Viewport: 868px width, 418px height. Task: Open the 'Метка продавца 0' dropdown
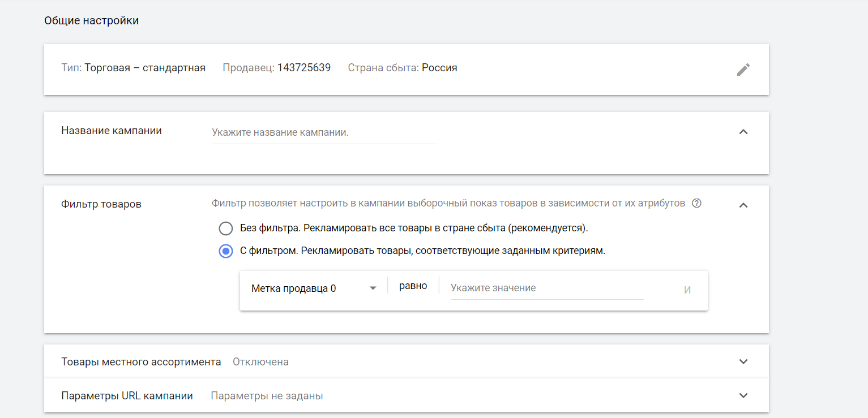click(x=314, y=288)
